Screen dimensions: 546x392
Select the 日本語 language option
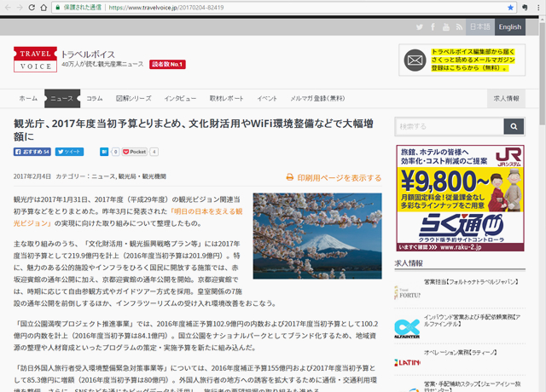pos(480,27)
